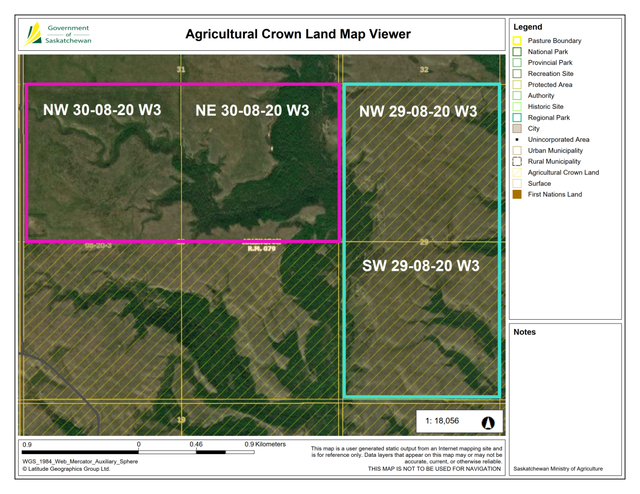
Task: Select the SW 29-08-20 W3 parcel label
Action: point(420,266)
